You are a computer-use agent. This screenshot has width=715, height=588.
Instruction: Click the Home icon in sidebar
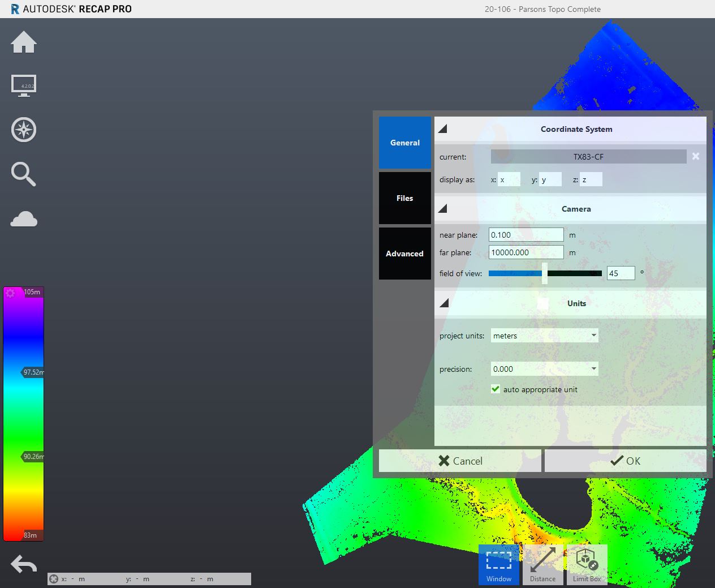point(23,42)
